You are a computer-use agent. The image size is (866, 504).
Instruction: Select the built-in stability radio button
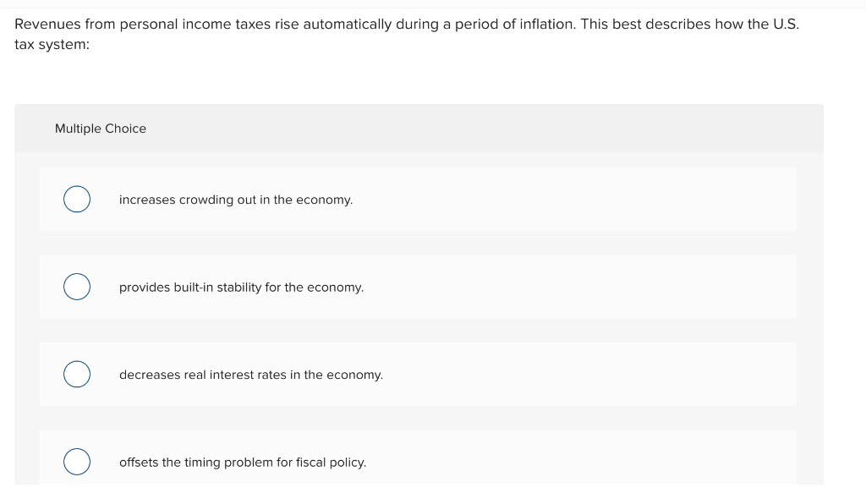pyautogui.click(x=77, y=287)
